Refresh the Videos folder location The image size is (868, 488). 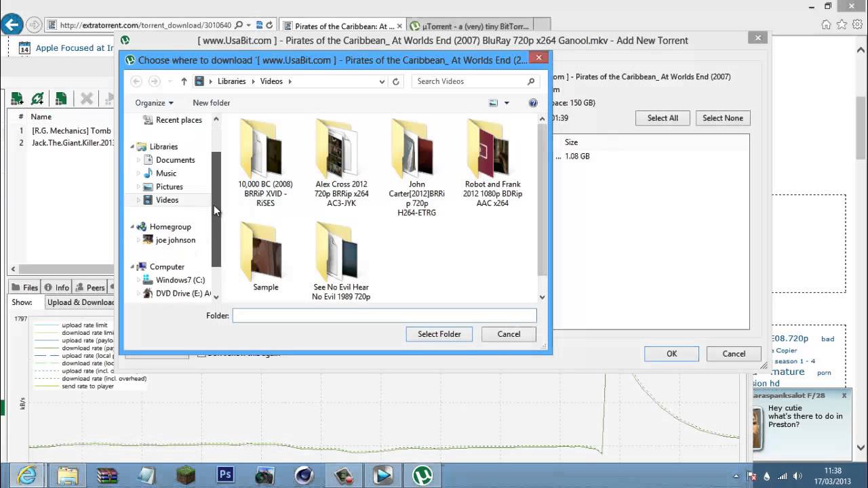pos(396,81)
